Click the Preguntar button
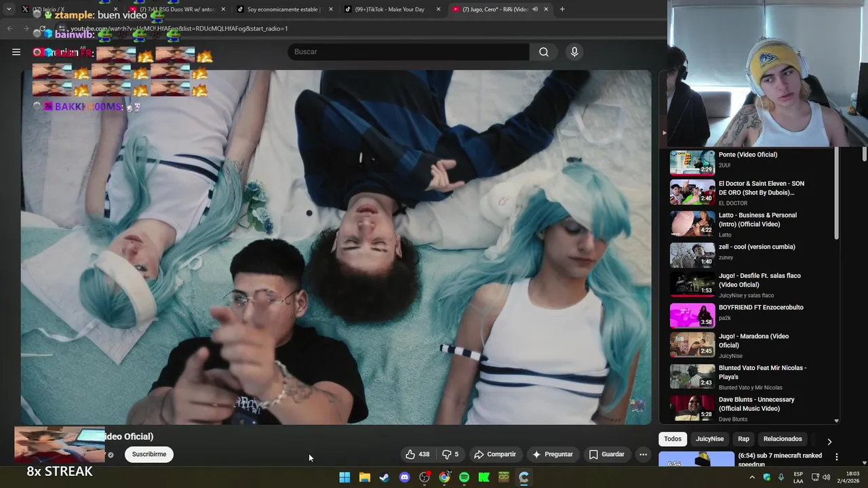 (x=553, y=454)
